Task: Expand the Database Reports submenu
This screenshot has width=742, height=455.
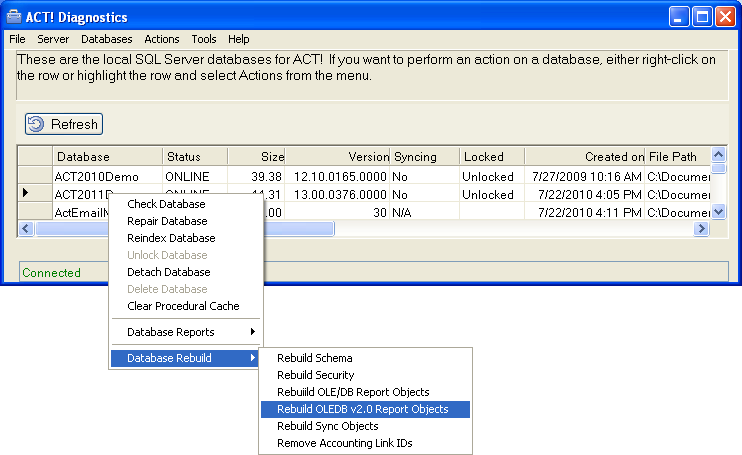Action: pos(186,332)
